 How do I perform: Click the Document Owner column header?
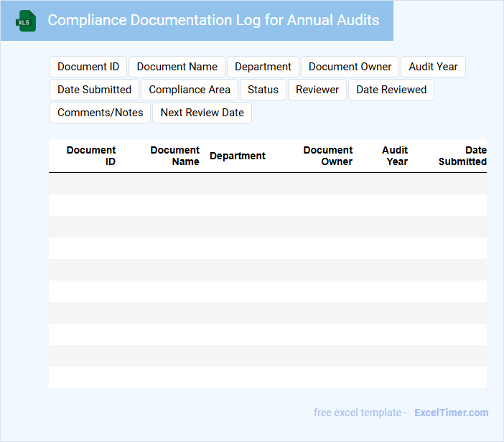pos(328,156)
